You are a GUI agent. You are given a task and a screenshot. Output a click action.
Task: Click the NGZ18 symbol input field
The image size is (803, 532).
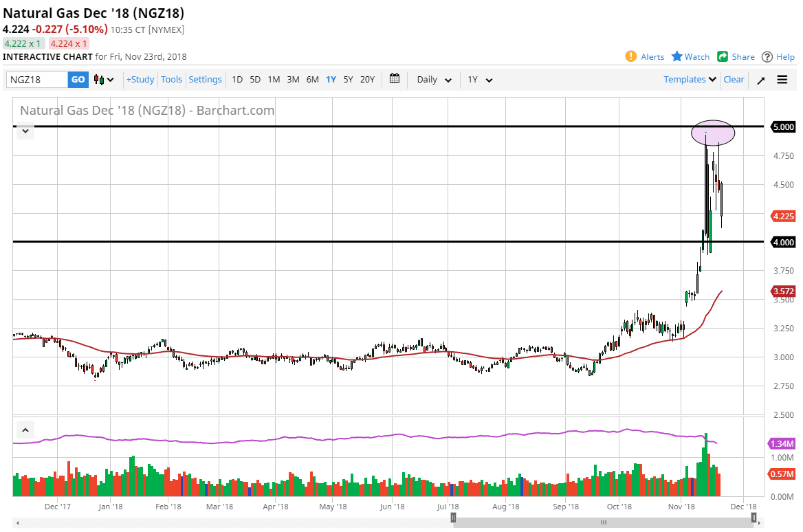[x=37, y=80]
